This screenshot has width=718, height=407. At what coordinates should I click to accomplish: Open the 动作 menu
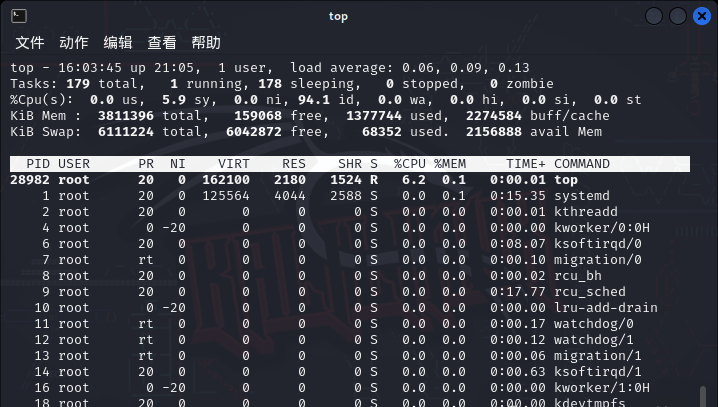(x=74, y=43)
